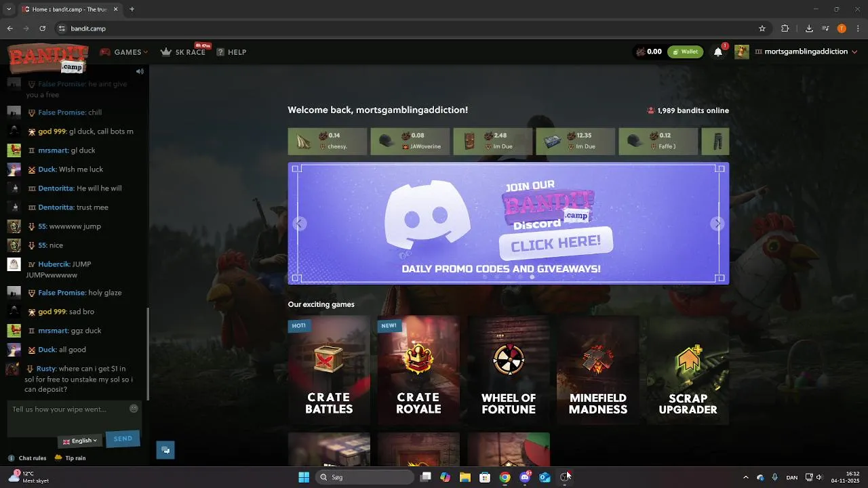Open the Scrap Upgrader game
Screen dimensions: 868x488
click(688, 369)
